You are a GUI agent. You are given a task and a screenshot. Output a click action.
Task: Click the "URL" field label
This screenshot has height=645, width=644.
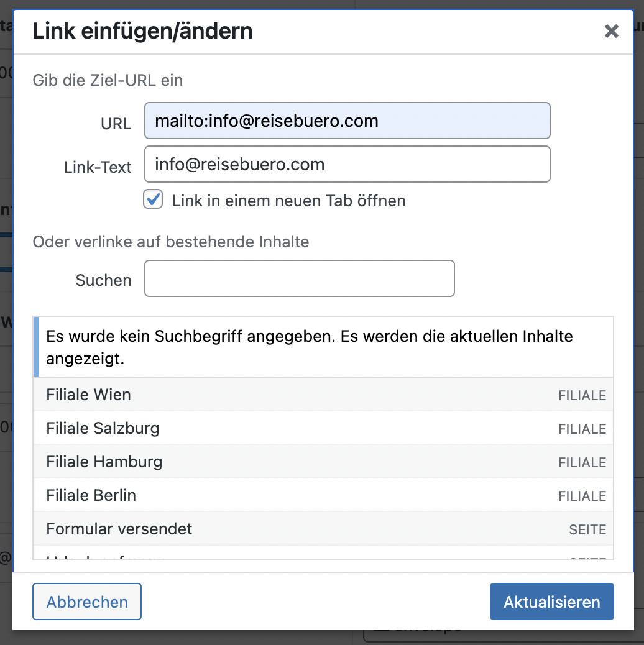116,124
